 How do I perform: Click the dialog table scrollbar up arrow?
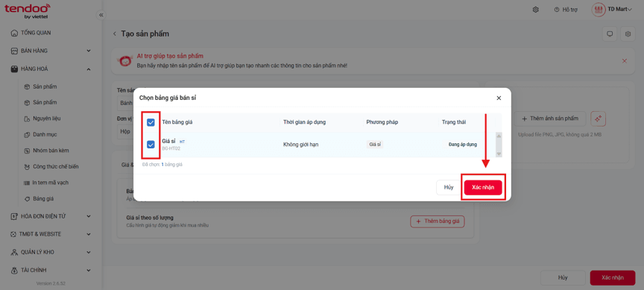(x=499, y=136)
